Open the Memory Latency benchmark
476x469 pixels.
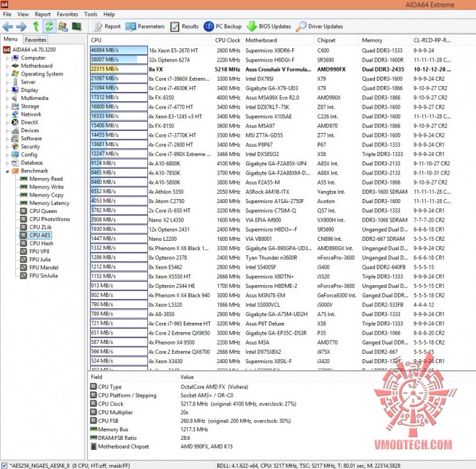click(49, 203)
